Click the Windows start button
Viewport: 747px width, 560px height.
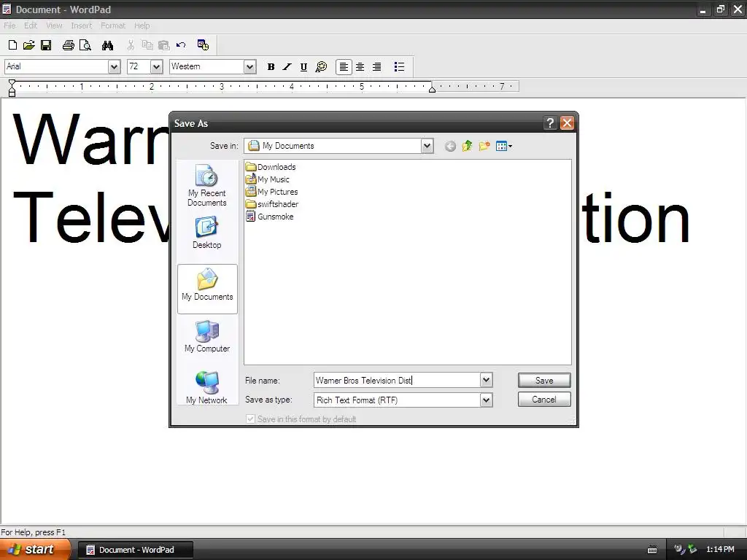pyautogui.click(x=34, y=550)
